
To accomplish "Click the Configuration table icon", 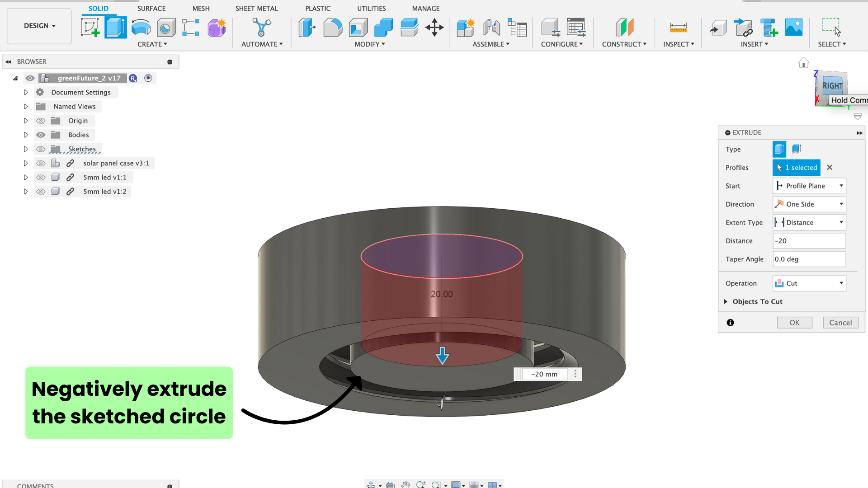I will tap(576, 27).
